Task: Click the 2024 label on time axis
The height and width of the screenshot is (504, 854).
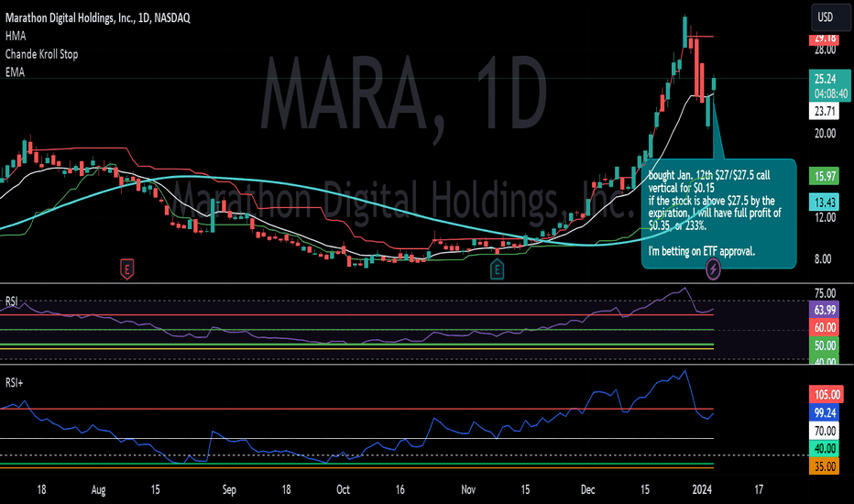Action: click(702, 490)
